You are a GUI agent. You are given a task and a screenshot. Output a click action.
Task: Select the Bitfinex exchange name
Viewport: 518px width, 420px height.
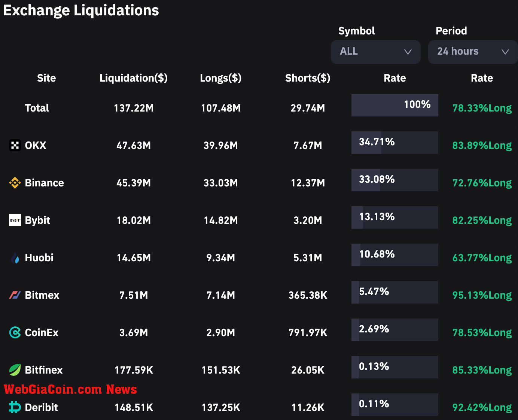coord(44,370)
